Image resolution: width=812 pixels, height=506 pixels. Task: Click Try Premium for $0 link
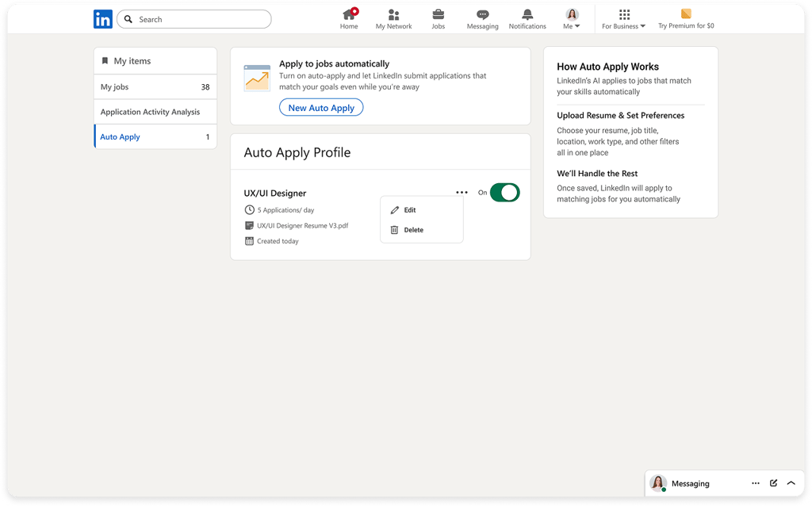686,26
